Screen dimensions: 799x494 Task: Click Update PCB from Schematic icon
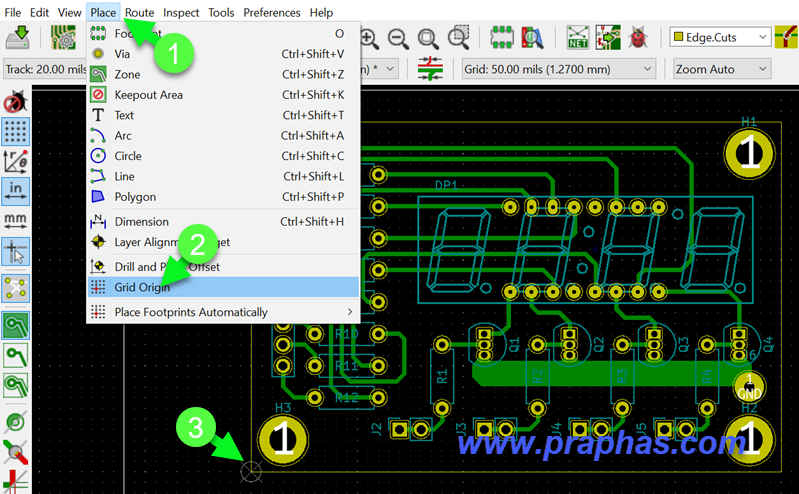point(608,37)
